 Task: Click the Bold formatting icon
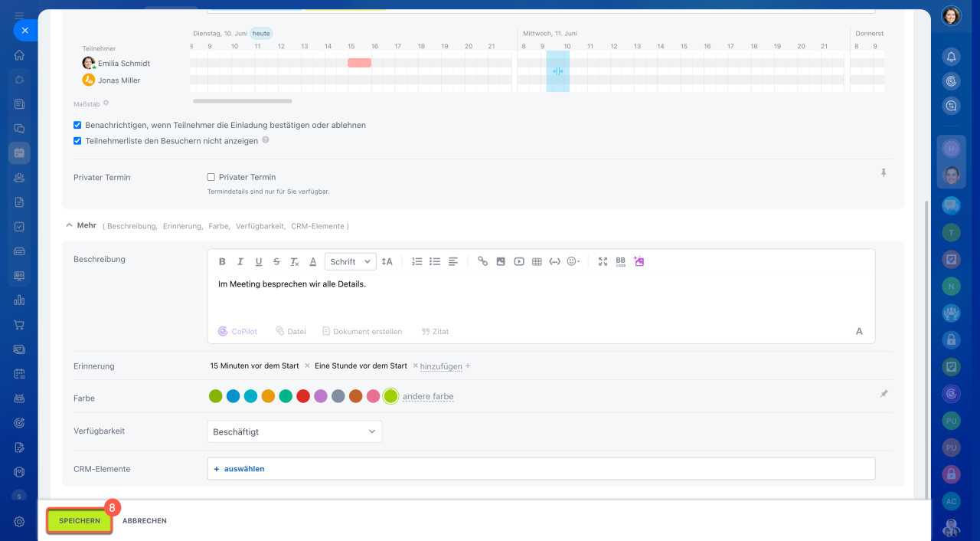tap(222, 261)
